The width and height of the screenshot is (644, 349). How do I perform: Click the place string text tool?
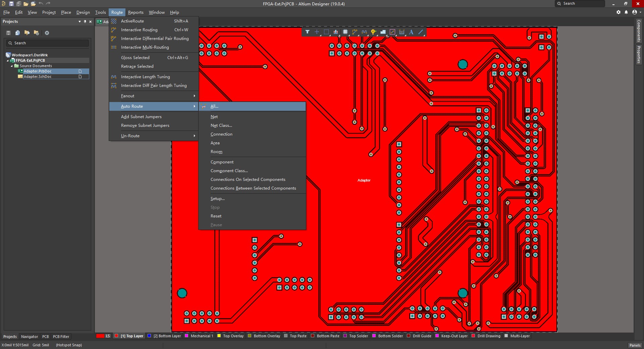point(411,32)
